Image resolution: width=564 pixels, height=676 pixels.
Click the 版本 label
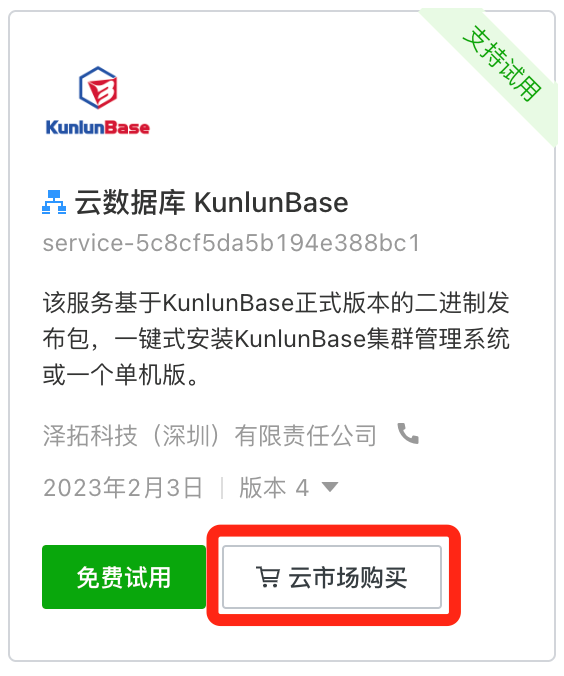[x=263, y=488]
